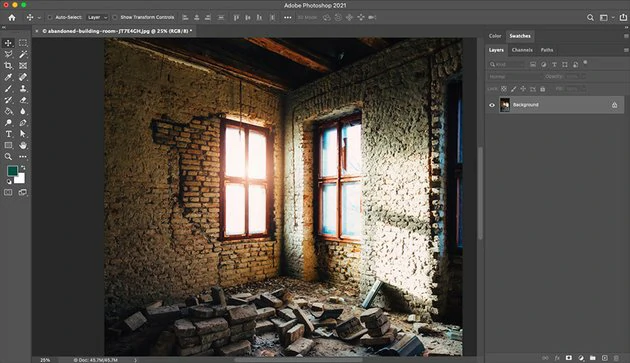
Task: Toggle smart object filter icon
Action: point(575,64)
